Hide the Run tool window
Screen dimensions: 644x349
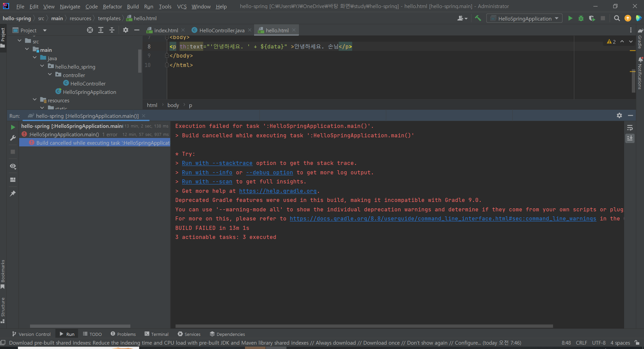click(x=631, y=115)
